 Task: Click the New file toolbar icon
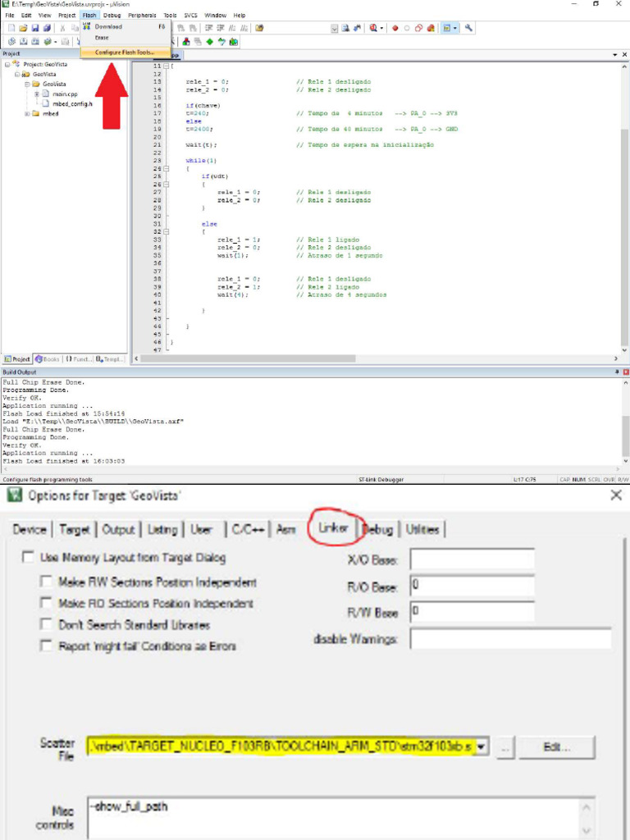pos(11,28)
